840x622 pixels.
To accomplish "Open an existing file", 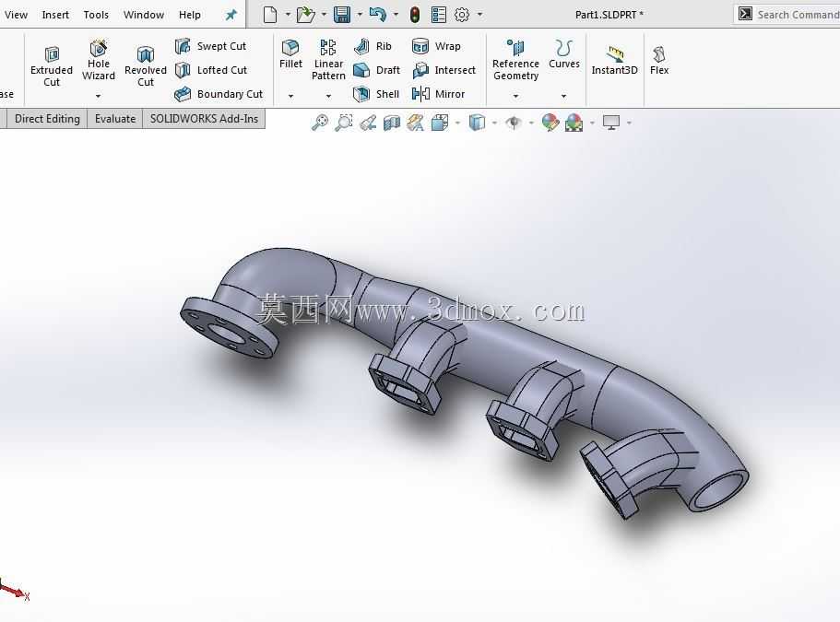I will (306, 15).
